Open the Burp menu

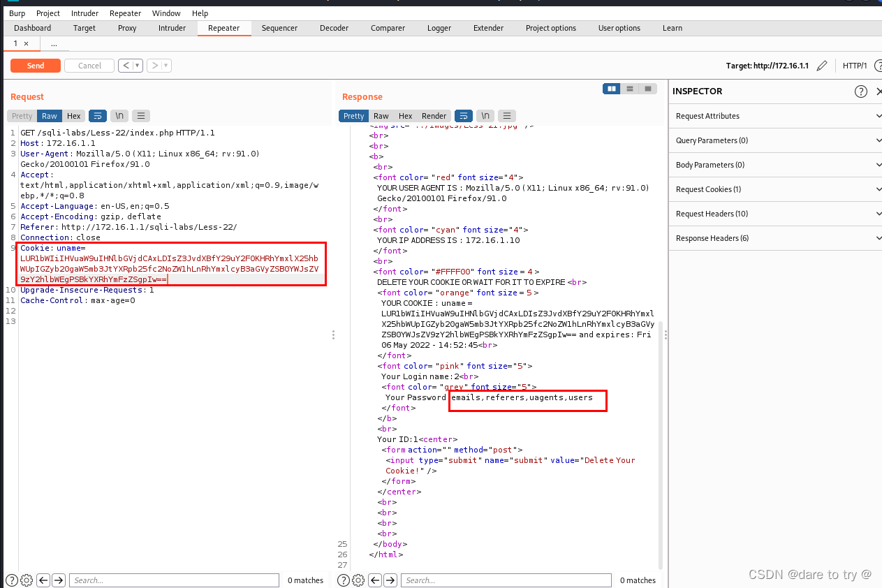coord(17,13)
